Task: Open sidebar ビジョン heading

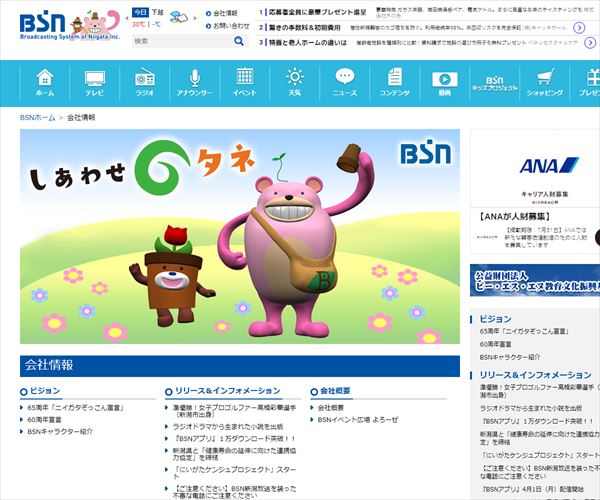Action: (496, 319)
